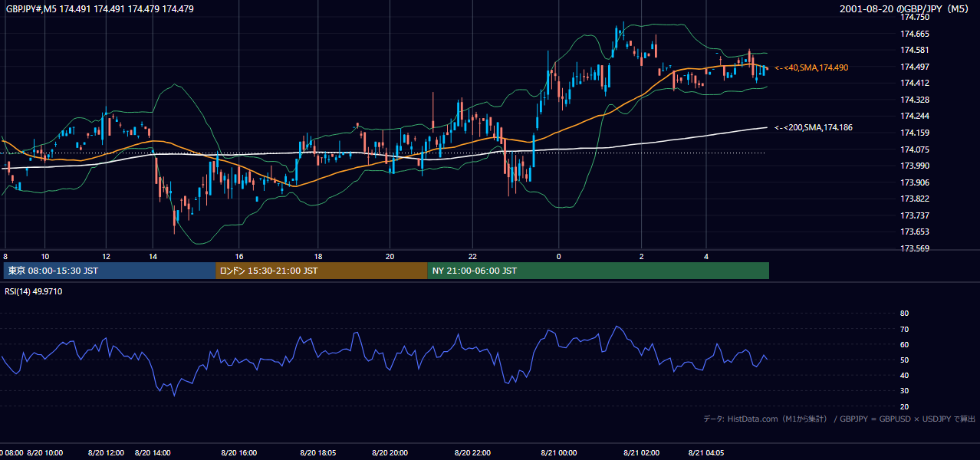The height and width of the screenshot is (460, 980).
Task: Click the bottom date label 8/20 10:00
Action: 45,453
